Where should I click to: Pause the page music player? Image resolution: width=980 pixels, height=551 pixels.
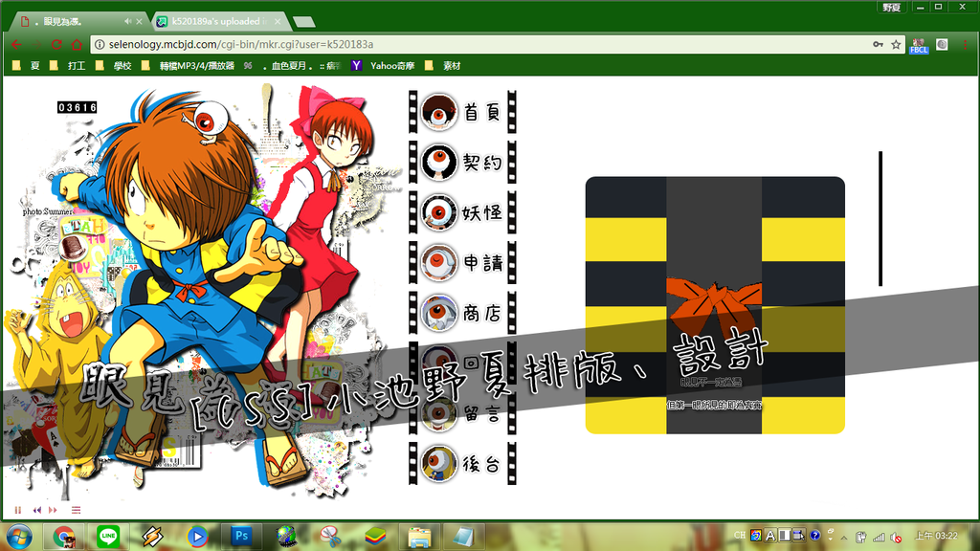(18, 511)
